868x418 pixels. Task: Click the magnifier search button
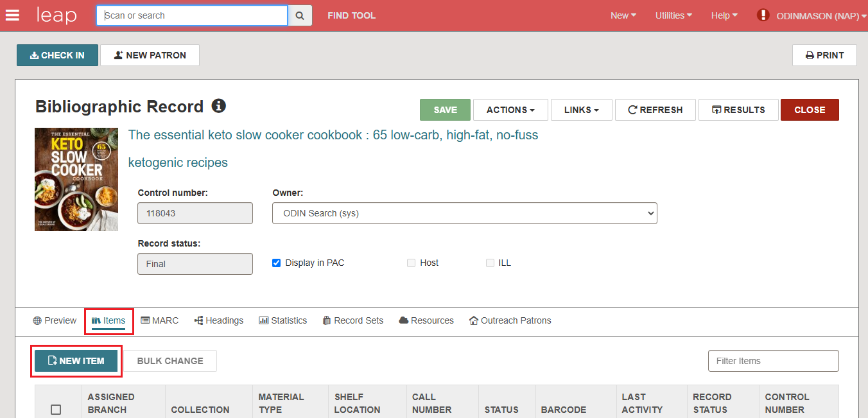300,15
